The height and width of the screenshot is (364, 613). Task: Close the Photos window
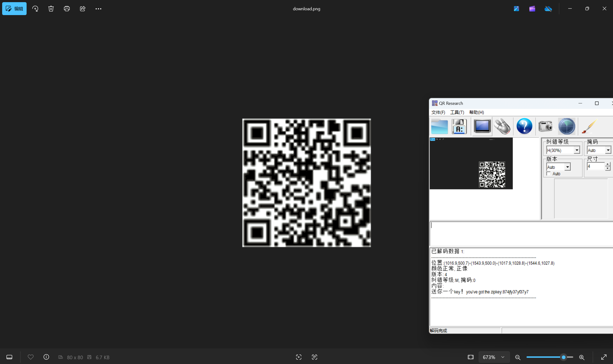[604, 9]
